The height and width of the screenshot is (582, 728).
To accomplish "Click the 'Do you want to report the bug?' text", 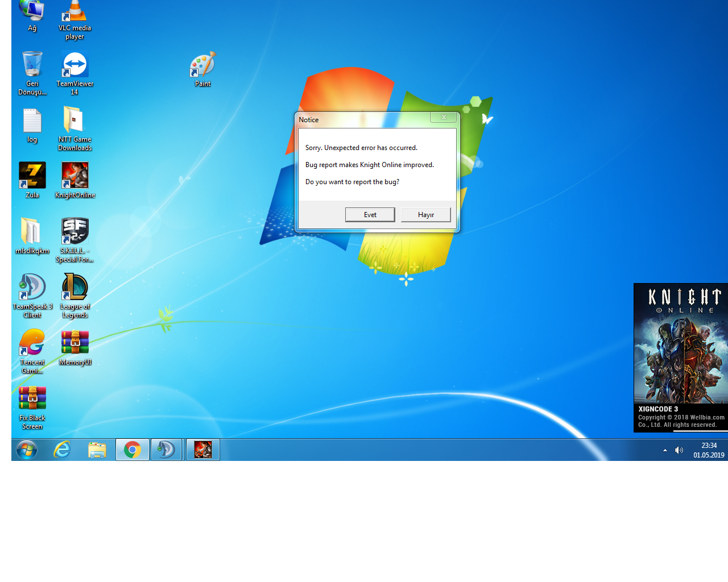I will tap(353, 182).
